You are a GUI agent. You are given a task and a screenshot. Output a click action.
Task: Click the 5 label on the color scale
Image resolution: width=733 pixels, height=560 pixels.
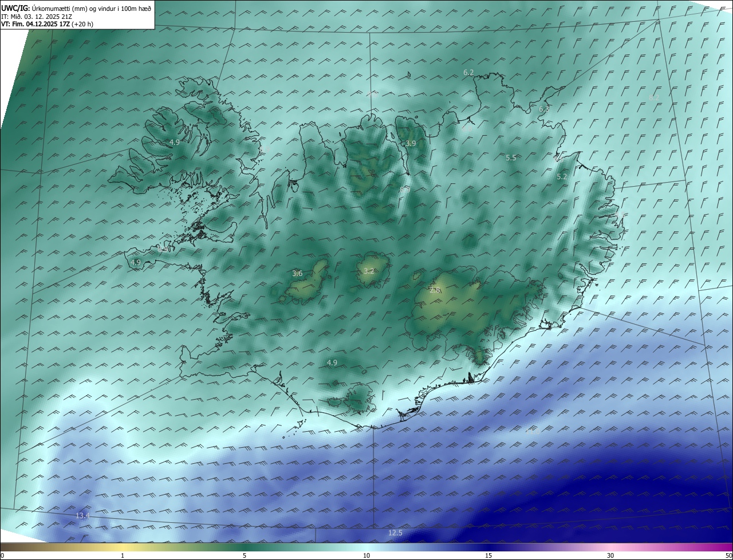[x=245, y=555]
